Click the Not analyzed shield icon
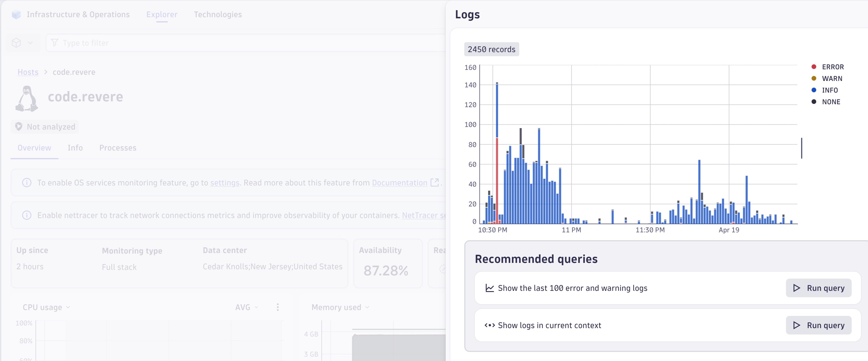Viewport: 868px width, 361px height. pyautogui.click(x=19, y=127)
